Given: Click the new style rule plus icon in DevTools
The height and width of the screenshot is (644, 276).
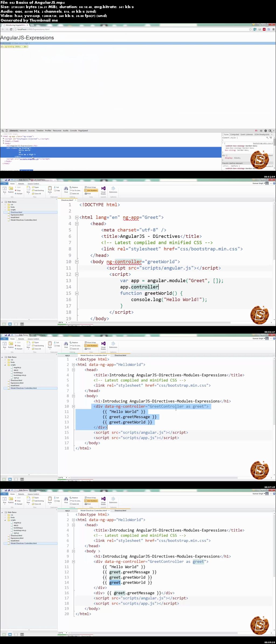Looking at the screenshot, I should pyautogui.click(x=267, y=138).
